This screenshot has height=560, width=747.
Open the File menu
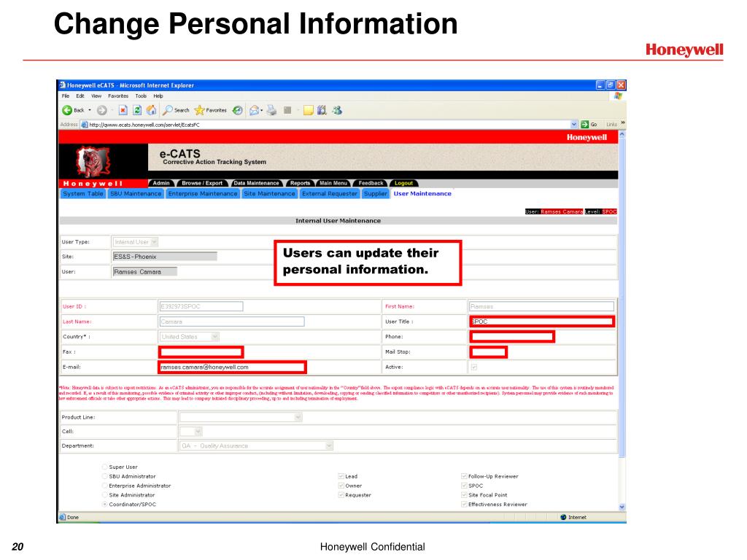point(66,96)
